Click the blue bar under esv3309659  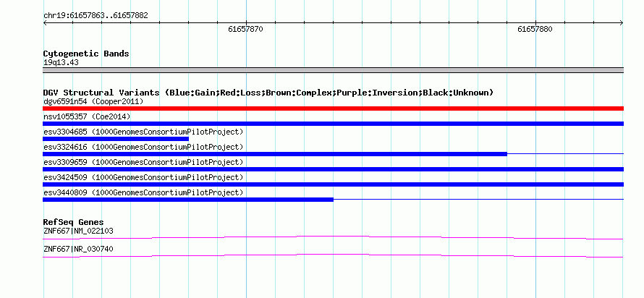click(333, 169)
